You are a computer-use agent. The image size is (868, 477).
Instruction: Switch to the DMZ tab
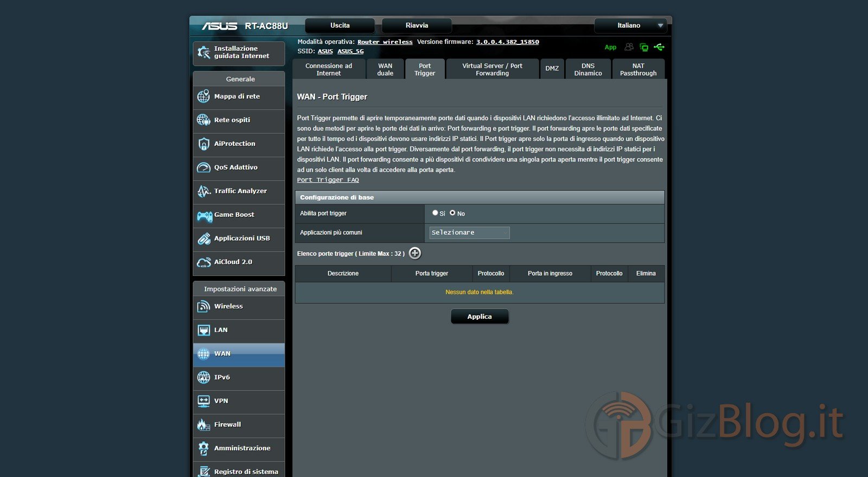coord(552,69)
